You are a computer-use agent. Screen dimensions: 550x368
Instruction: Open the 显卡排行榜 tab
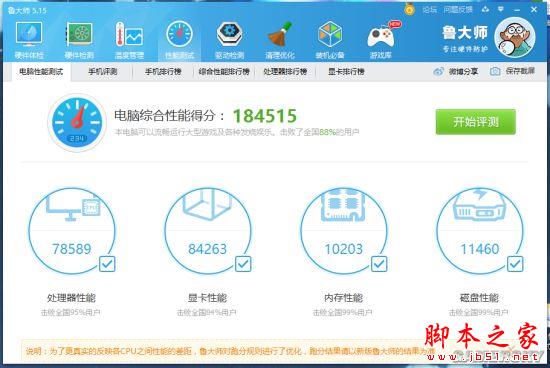point(346,72)
